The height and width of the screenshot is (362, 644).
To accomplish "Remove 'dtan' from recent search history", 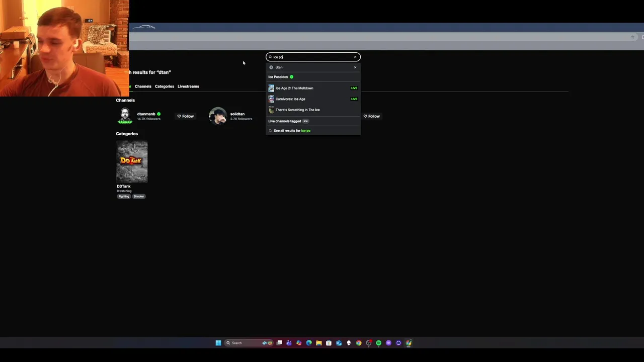I will (355, 67).
